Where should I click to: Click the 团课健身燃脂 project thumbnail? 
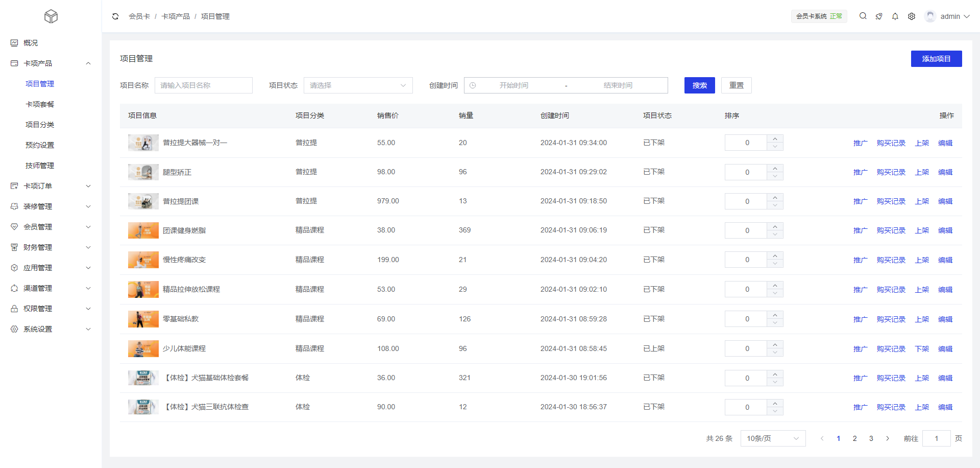pyautogui.click(x=143, y=230)
